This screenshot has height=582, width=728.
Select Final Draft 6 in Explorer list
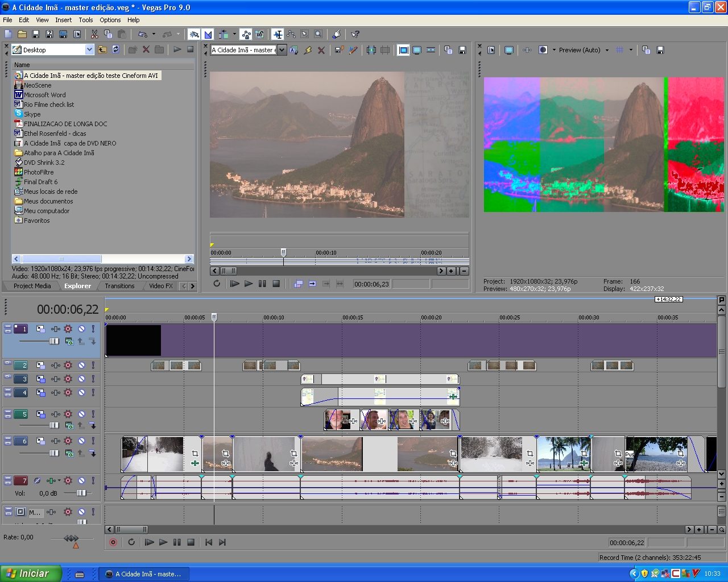[40, 182]
